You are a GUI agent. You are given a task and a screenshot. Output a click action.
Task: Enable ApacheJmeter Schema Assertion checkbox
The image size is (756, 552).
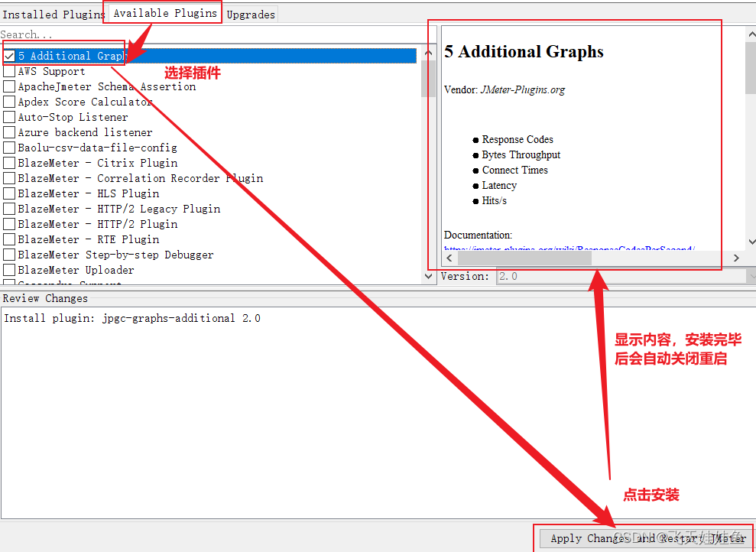pyautogui.click(x=9, y=87)
